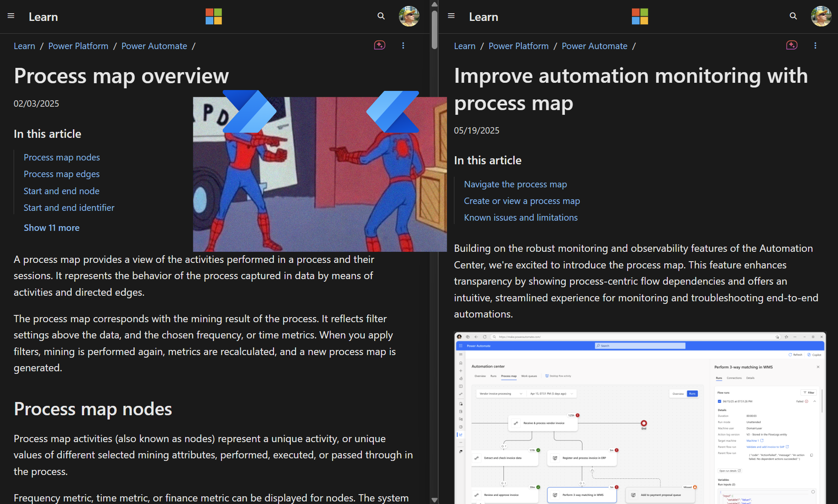The width and height of the screenshot is (838, 504).
Task: Go to the Power Automate breadcrumb in the right window
Action: (594, 46)
